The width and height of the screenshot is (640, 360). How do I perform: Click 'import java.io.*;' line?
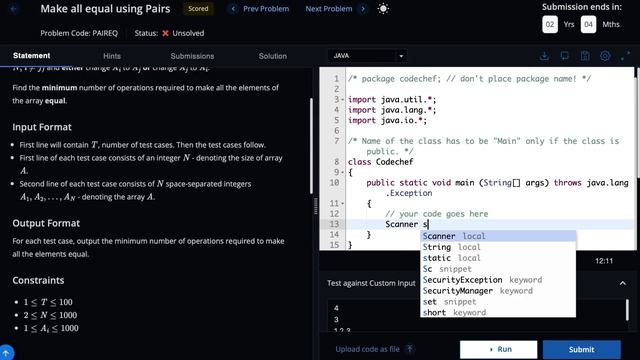[387, 120]
